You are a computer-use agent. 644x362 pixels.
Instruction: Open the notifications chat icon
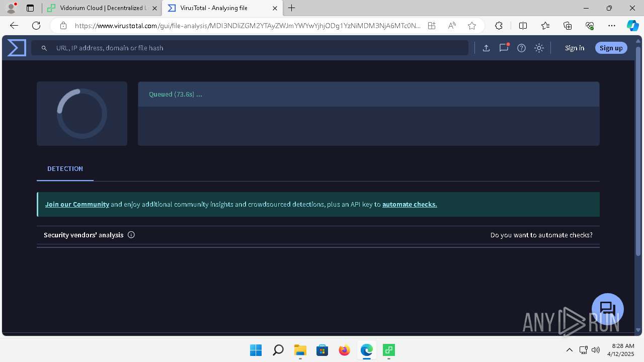(x=504, y=48)
